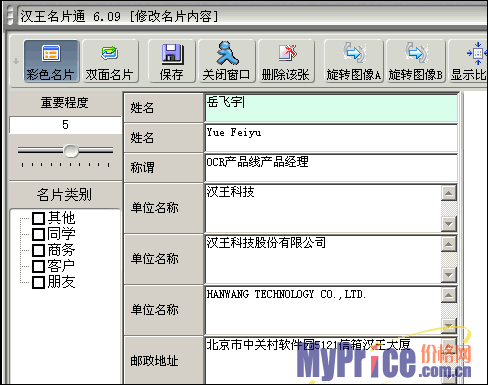The width and height of the screenshot is (488, 385).
Task: Rotate image using 旋转图像B icon
Action: pyautogui.click(x=416, y=61)
